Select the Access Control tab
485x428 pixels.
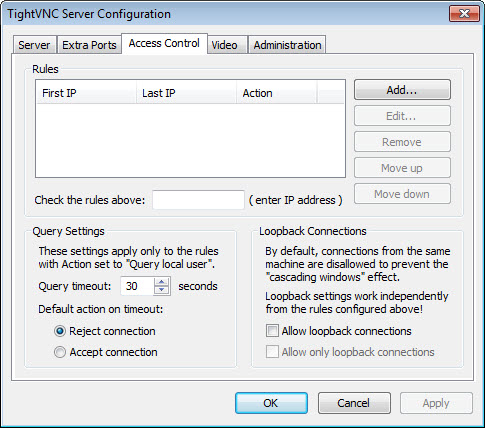[x=164, y=43]
